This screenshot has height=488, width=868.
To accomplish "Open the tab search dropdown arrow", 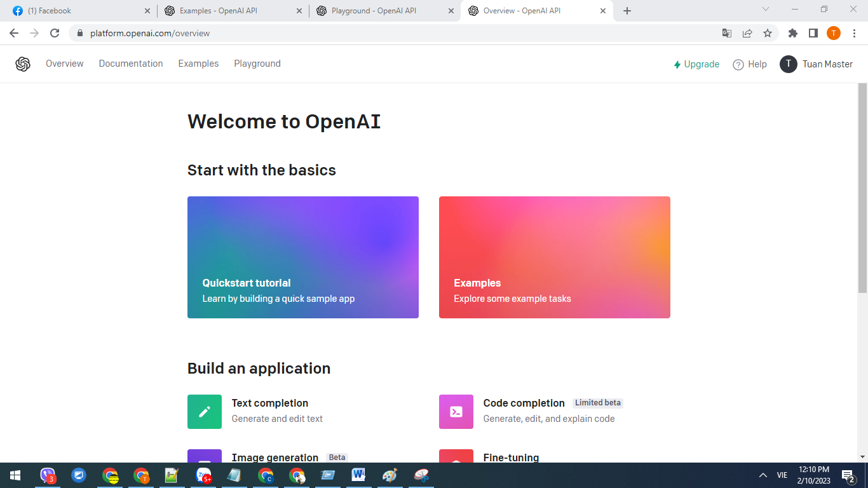I will [766, 10].
